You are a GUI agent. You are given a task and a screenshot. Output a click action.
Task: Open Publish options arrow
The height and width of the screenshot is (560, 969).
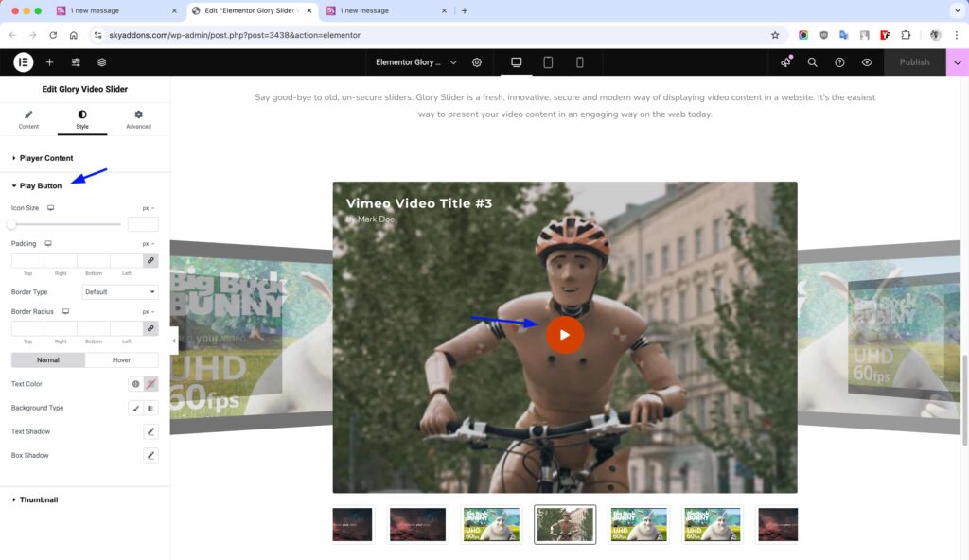tap(958, 62)
